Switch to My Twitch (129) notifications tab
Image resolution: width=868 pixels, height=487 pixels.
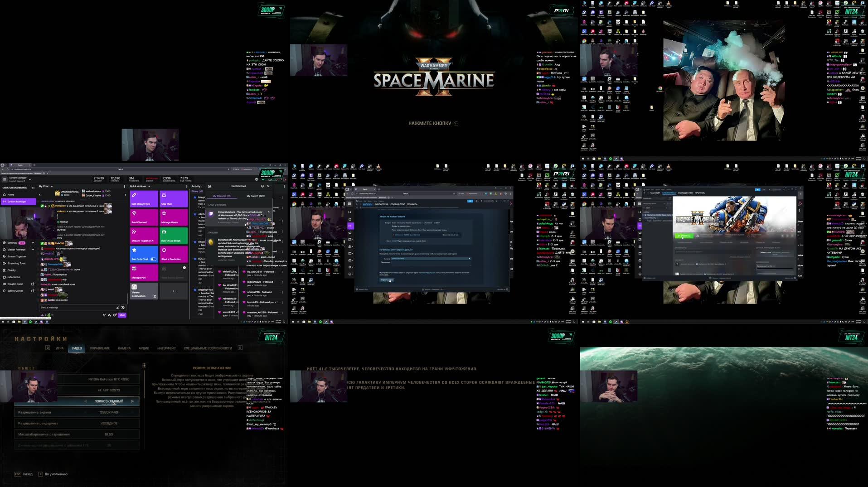click(256, 196)
